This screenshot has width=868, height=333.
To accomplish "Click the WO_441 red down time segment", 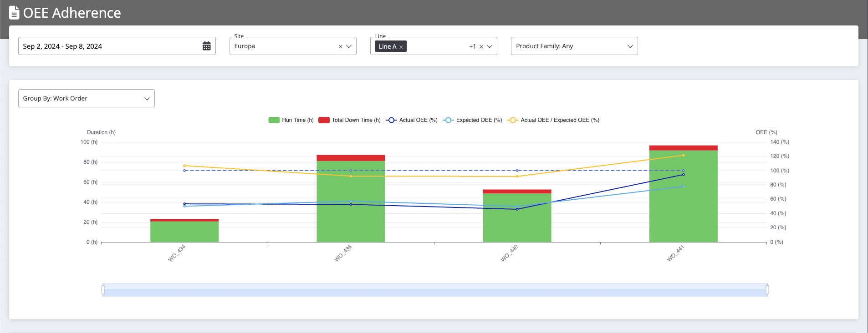I will pos(683,148).
